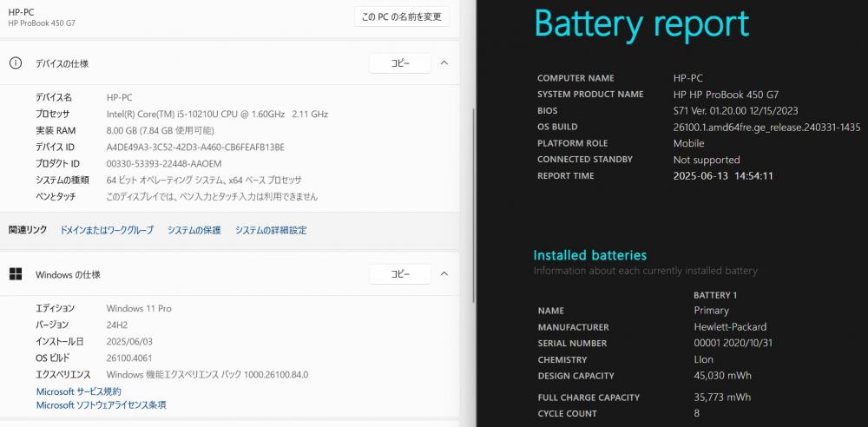868x427 pixels.
Task: Select OS build value 26100.4061
Action: [129, 358]
